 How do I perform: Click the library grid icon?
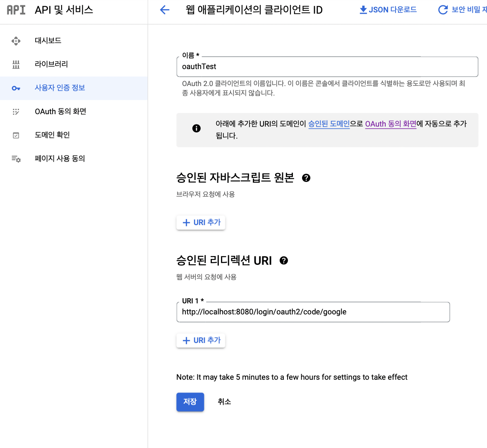click(16, 64)
